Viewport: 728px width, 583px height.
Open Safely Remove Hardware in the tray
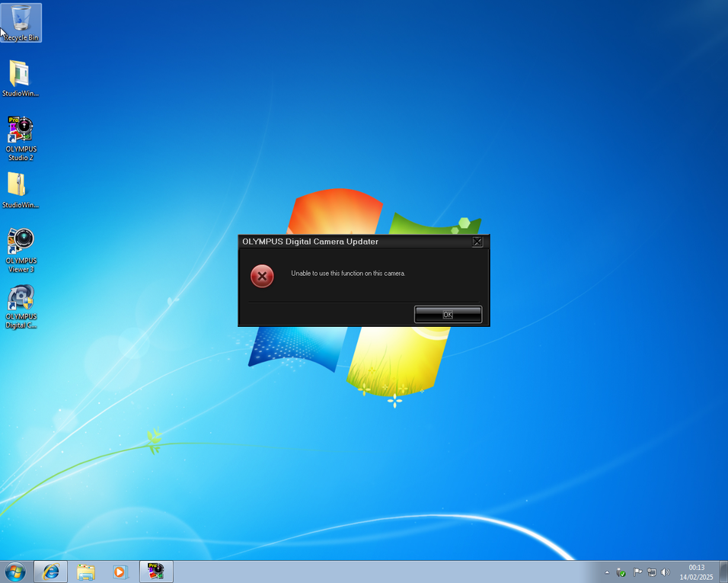tap(620, 572)
